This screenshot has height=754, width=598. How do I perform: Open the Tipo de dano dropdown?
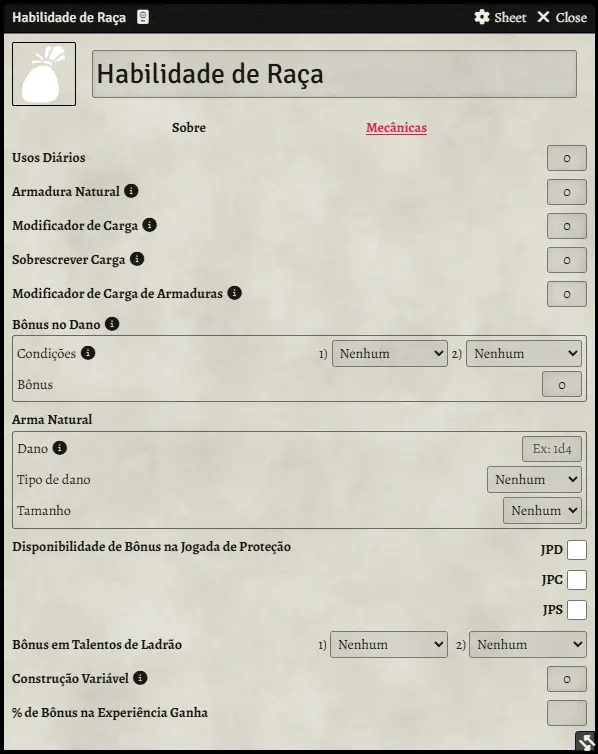click(x=534, y=479)
